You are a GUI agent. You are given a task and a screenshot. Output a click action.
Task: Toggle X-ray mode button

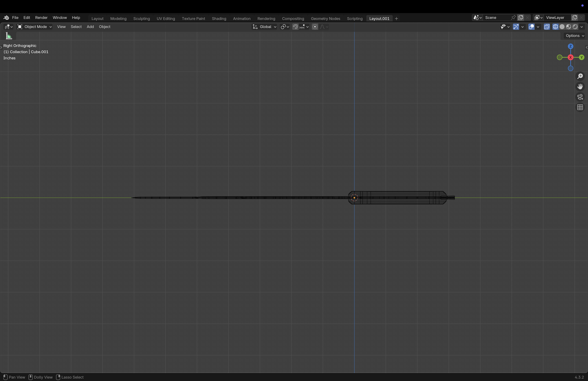click(x=547, y=27)
